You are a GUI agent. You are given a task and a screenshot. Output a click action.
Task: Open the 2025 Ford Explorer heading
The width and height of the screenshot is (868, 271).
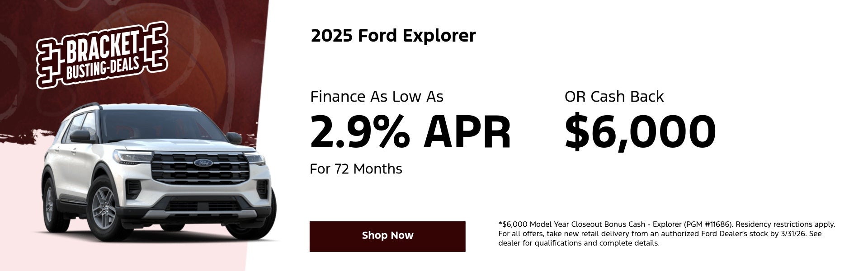393,36
